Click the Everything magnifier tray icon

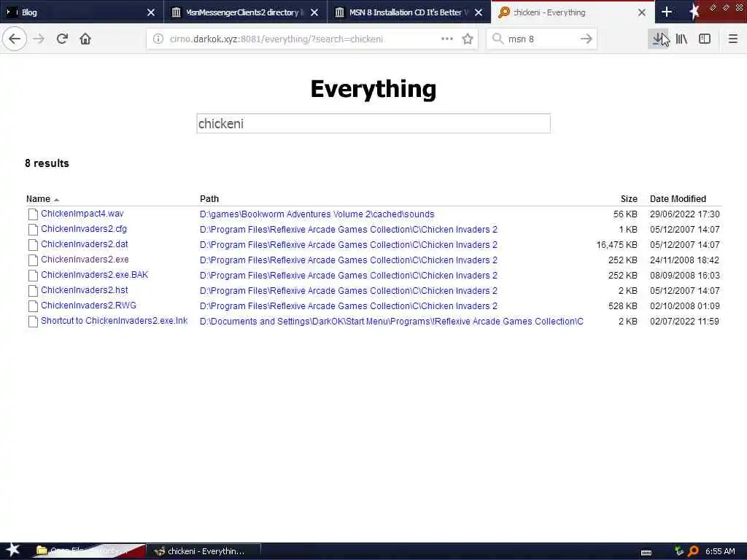coord(694,551)
